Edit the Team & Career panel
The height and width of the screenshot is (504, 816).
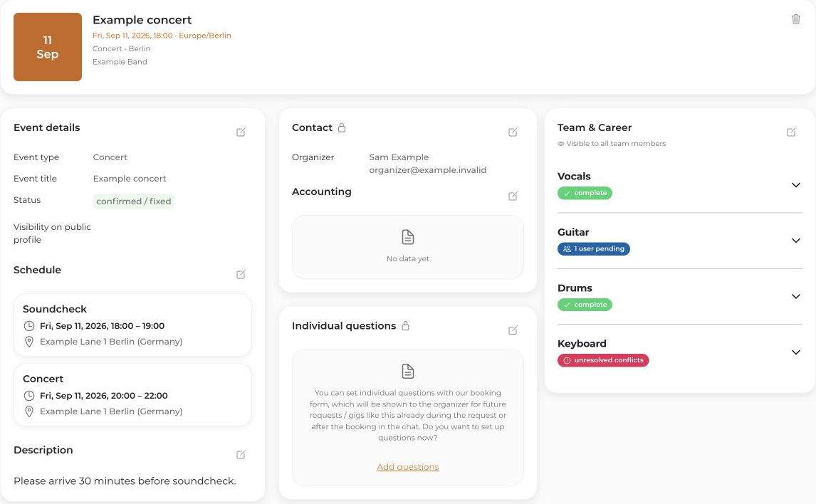pos(792,132)
